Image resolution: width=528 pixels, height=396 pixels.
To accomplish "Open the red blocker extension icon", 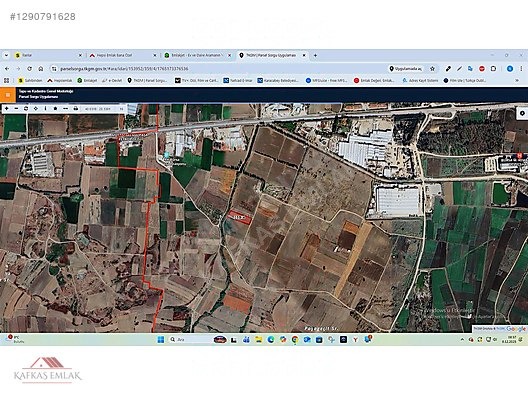I will (x=482, y=69).
